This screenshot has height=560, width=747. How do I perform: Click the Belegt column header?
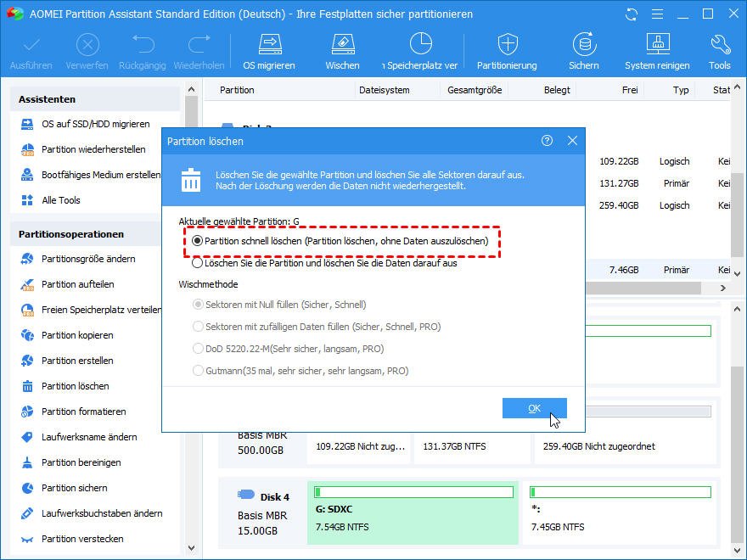(x=557, y=90)
